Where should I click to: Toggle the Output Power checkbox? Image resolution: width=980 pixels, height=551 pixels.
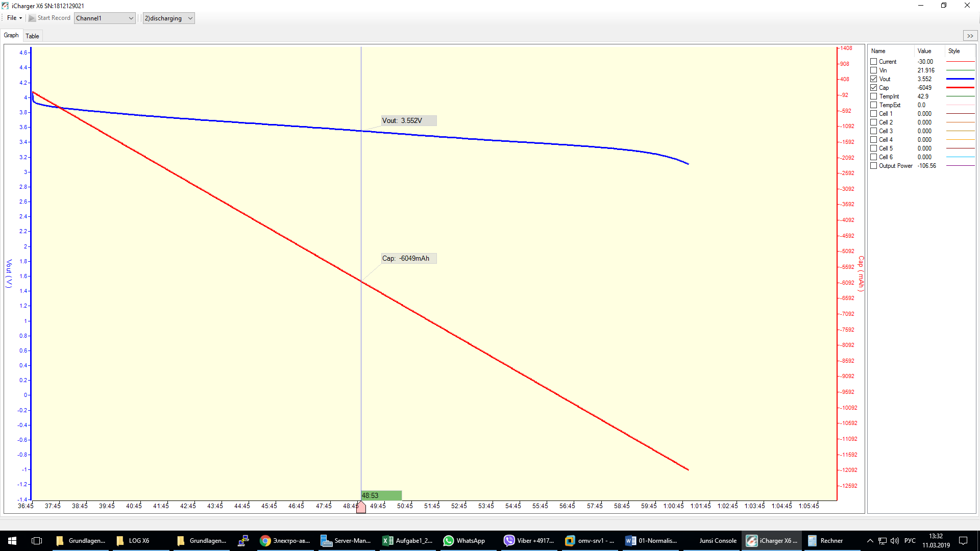point(874,166)
